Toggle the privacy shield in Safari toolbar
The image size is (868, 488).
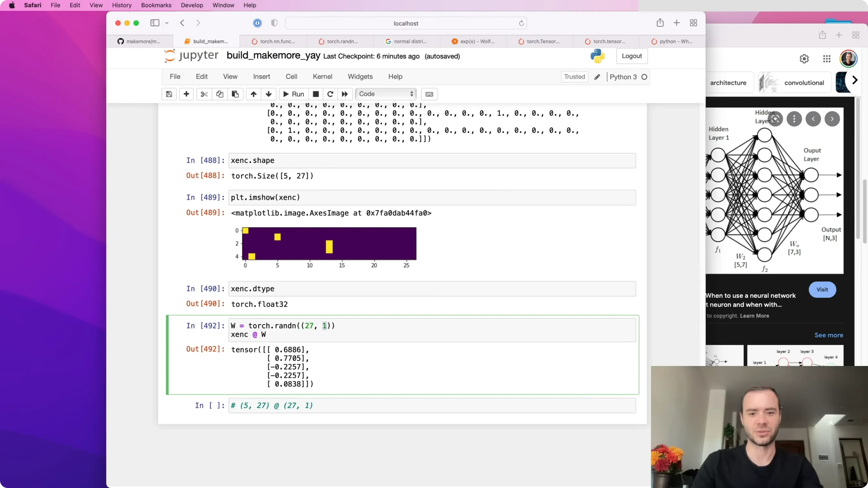[274, 23]
